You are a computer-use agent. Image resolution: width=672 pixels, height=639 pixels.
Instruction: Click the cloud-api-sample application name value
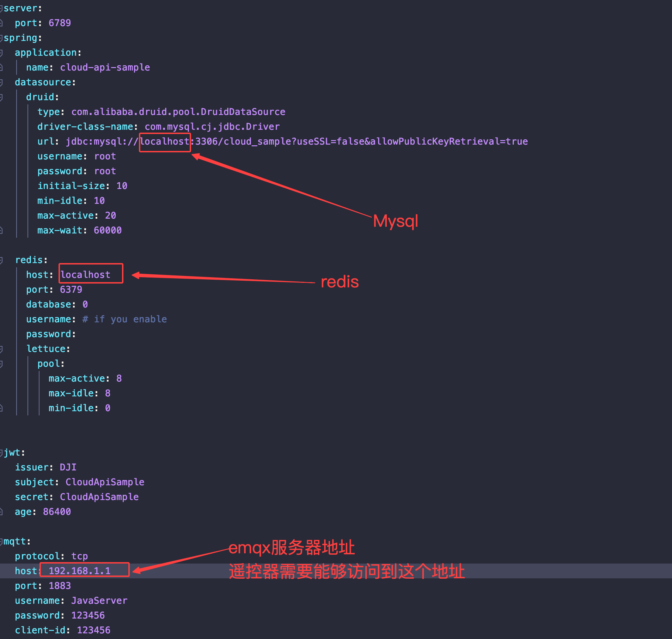(105, 68)
